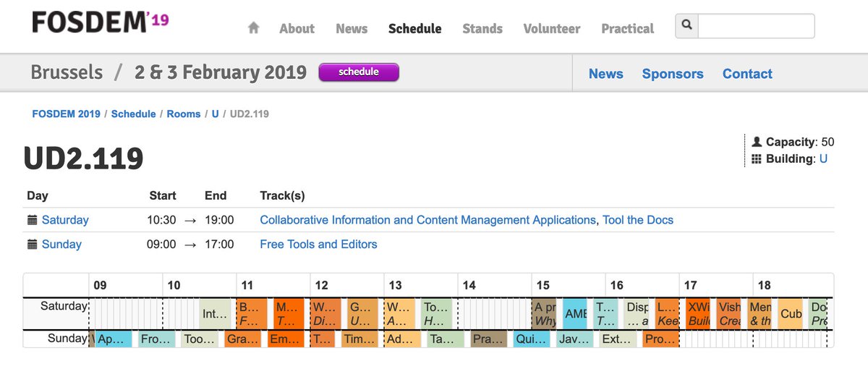Viewport: 868px width, 369px height.
Task: Go to FOSDEM 2019 breadcrumb
Action: click(x=67, y=114)
